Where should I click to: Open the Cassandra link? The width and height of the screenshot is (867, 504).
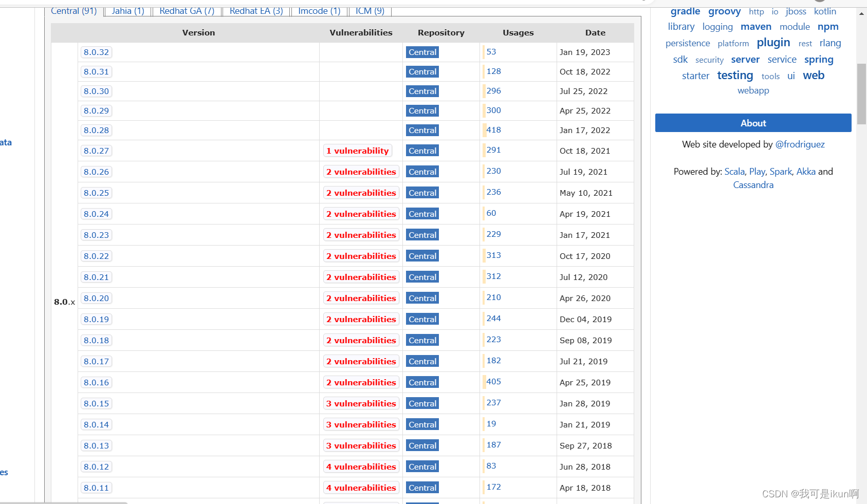(x=753, y=185)
